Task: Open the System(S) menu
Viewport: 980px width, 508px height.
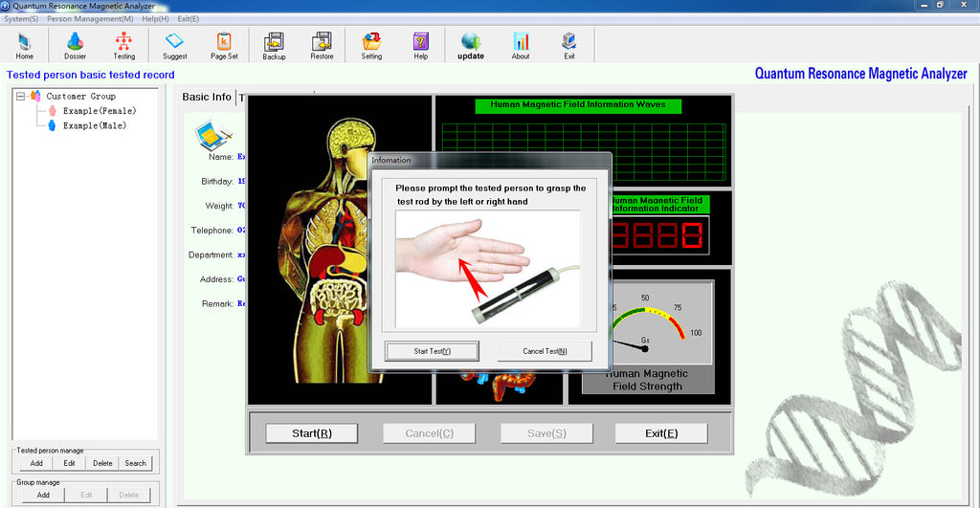Action: 21,19
